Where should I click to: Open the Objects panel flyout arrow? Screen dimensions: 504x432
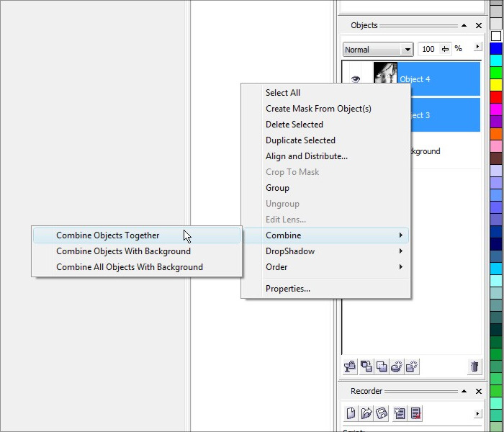tap(477, 48)
